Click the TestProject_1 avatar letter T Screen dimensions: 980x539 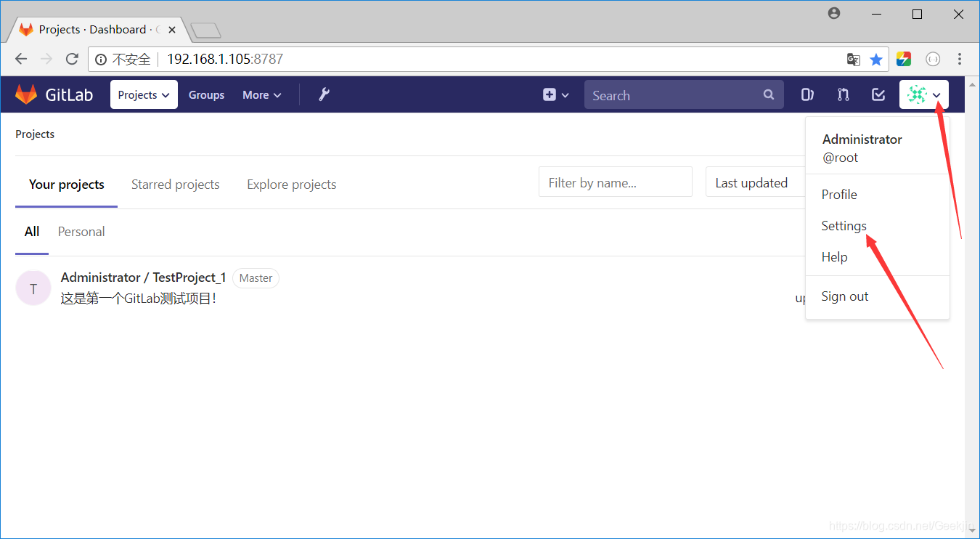point(33,288)
